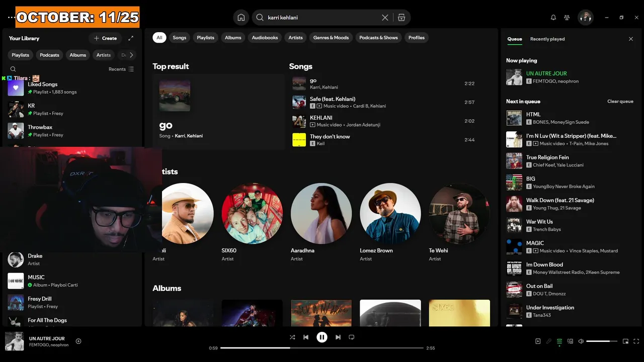Add UN AUTRE JOUR to Liked Songs
The height and width of the screenshot is (362, 644).
coord(78,341)
